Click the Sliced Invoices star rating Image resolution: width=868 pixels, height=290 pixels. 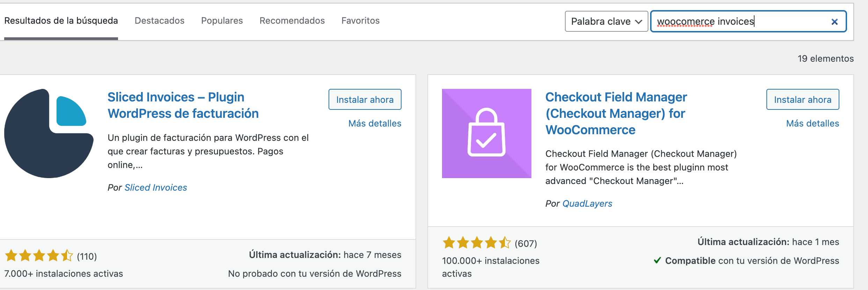pos(39,255)
